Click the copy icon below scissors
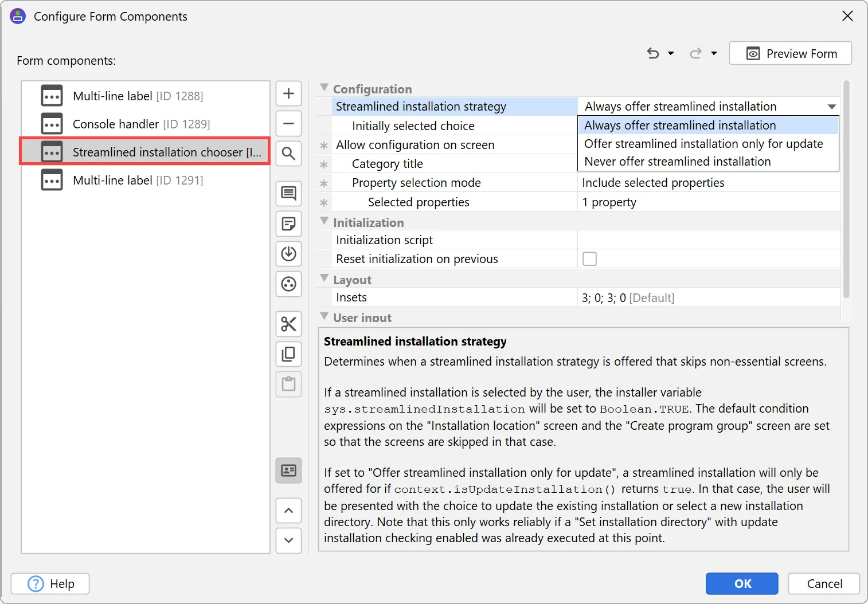Viewport: 868px width, 604px height. 288,354
